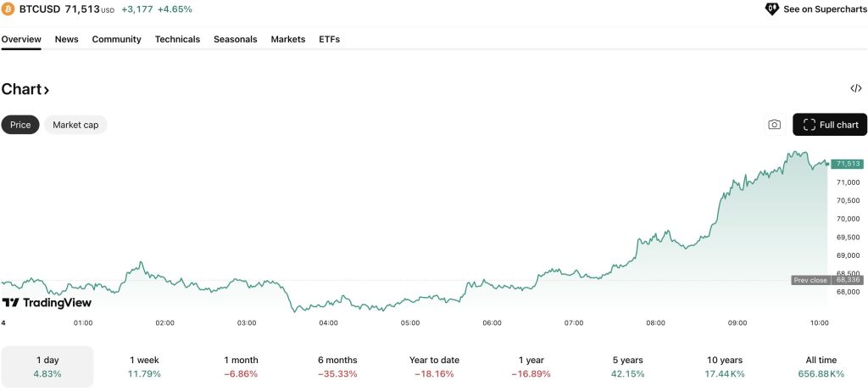This screenshot has width=868, height=392.
Task: Select the Price toggle pill
Action: tap(20, 125)
